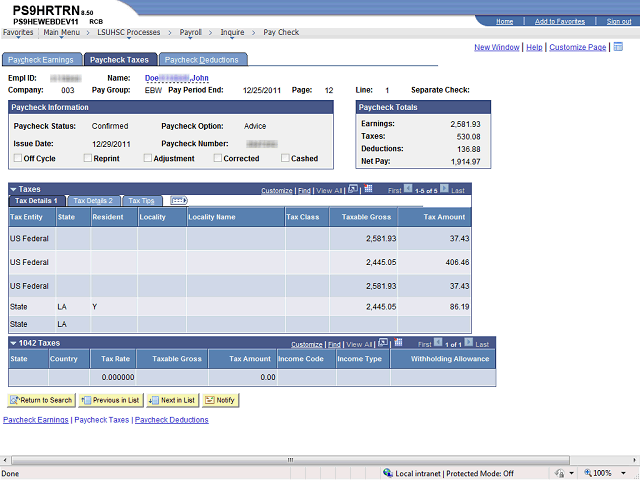The width and height of the screenshot is (640, 480).
Task: Select the Paycheck Taxes tab
Action: 120,60
